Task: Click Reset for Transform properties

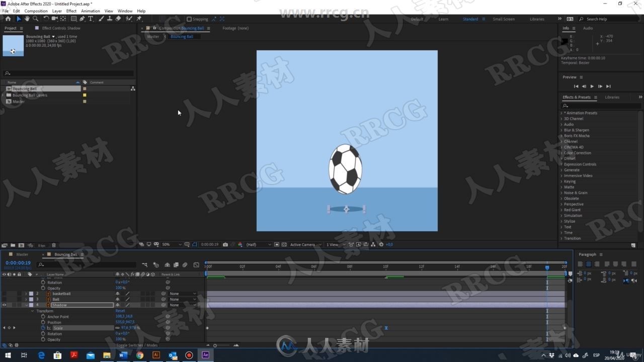Action: coord(120,311)
